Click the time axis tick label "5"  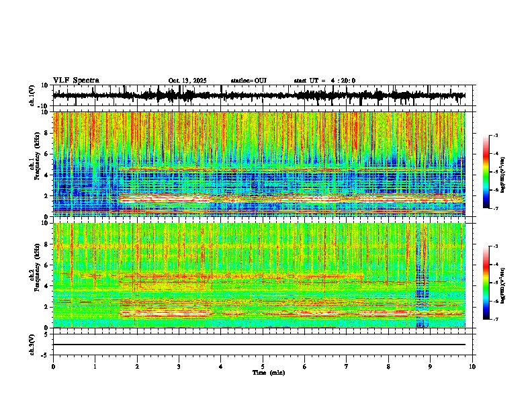point(263,367)
